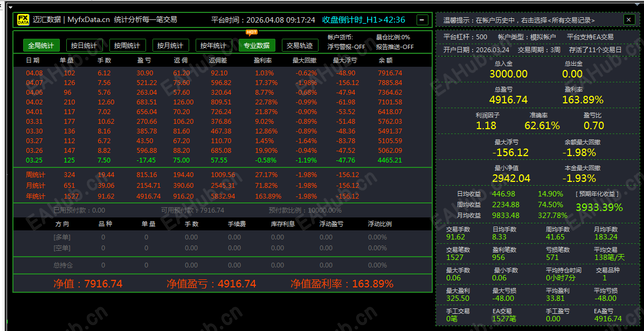Viewport: 644px width, 331px height.
Task: Switch to the 按周统计 tab
Action: pos(127,45)
